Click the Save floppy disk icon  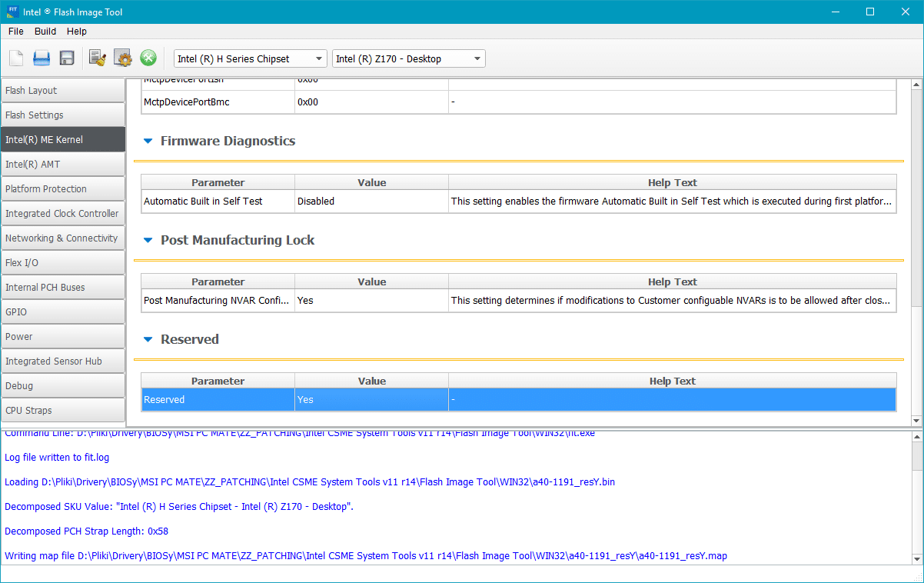(67, 58)
